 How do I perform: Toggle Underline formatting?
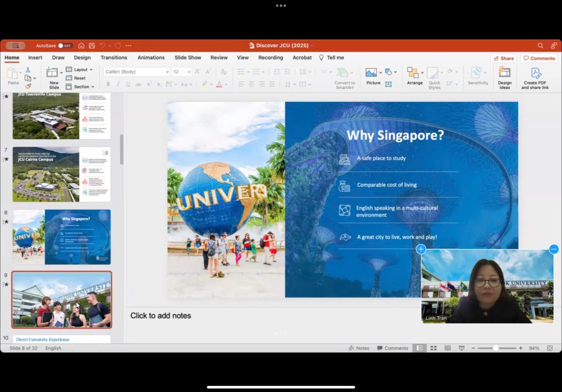[128, 84]
